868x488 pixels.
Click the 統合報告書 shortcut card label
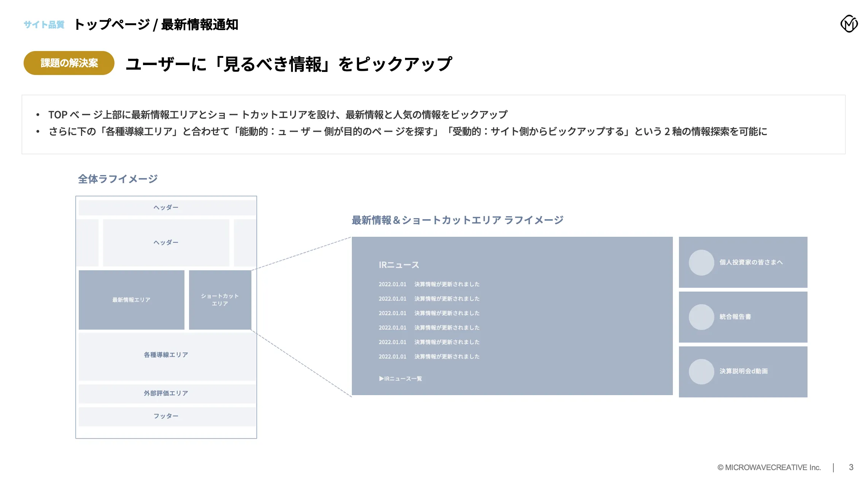point(735,317)
